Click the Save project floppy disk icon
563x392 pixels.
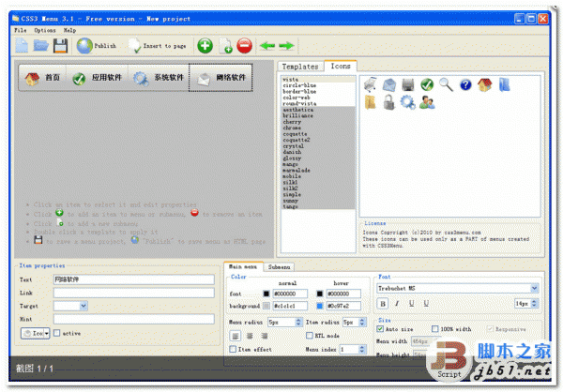coord(60,45)
